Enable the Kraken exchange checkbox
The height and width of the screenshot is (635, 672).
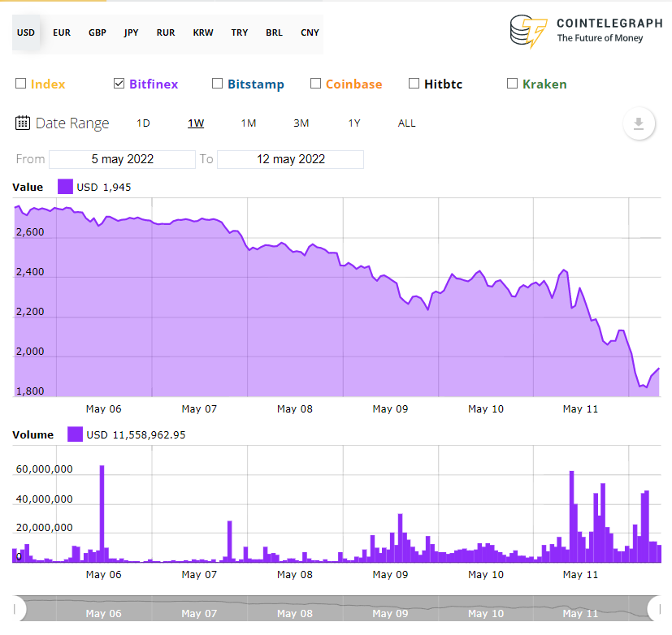point(512,84)
